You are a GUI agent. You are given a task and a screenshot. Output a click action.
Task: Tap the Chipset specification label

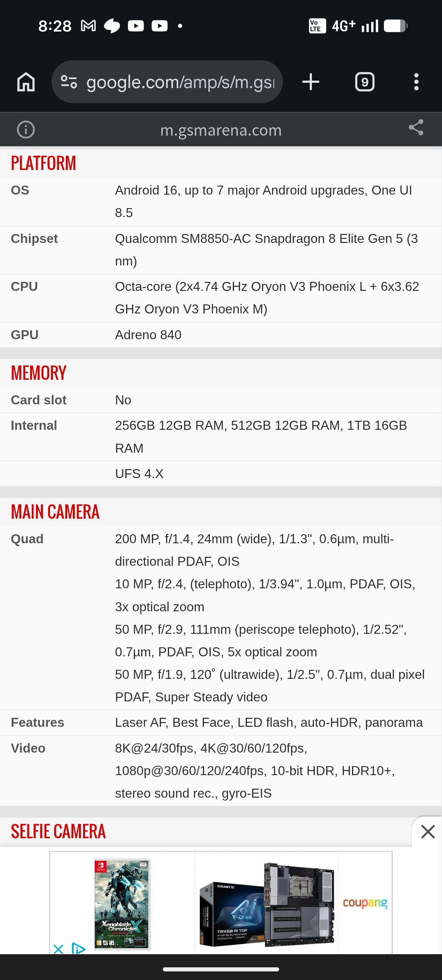[34, 238]
